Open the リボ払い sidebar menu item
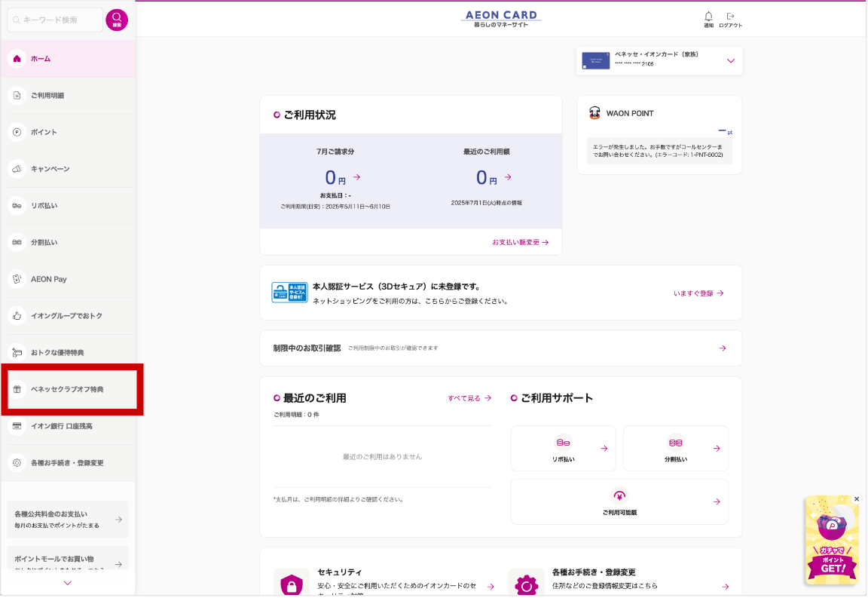Image resolution: width=868 pixels, height=598 pixels. [x=68, y=206]
